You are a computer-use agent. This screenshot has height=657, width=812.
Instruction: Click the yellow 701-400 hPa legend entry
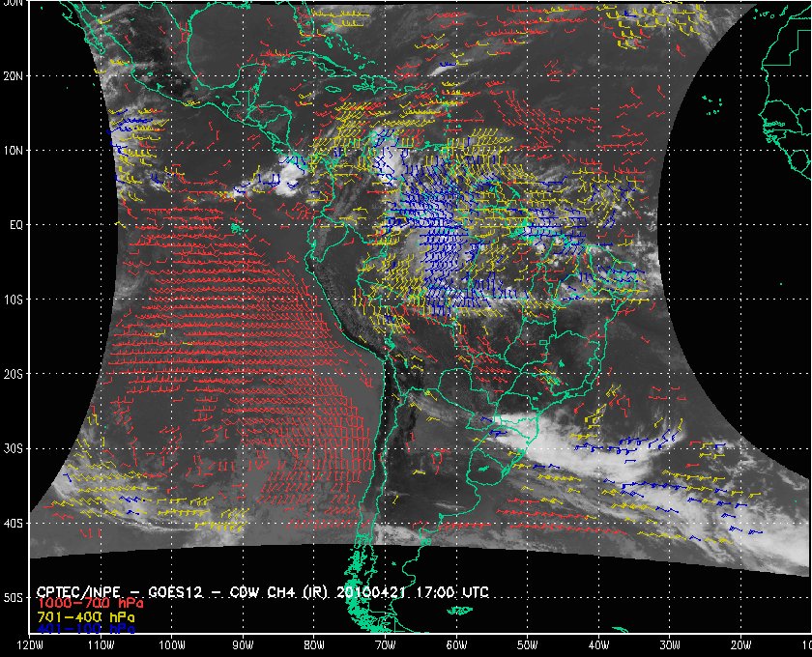[x=85, y=616]
